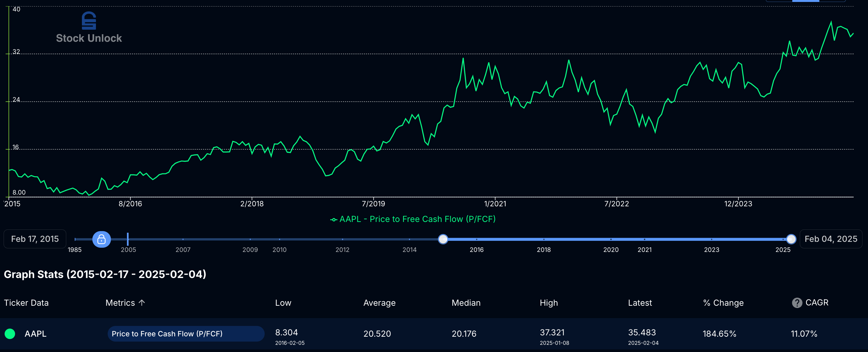Image resolution: width=868 pixels, height=352 pixels.
Task: Click the Low column header
Action: coord(283,302)
